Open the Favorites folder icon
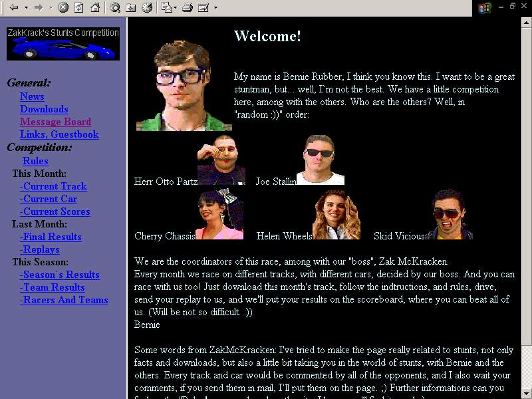The image size is (532, 399). 131,8
